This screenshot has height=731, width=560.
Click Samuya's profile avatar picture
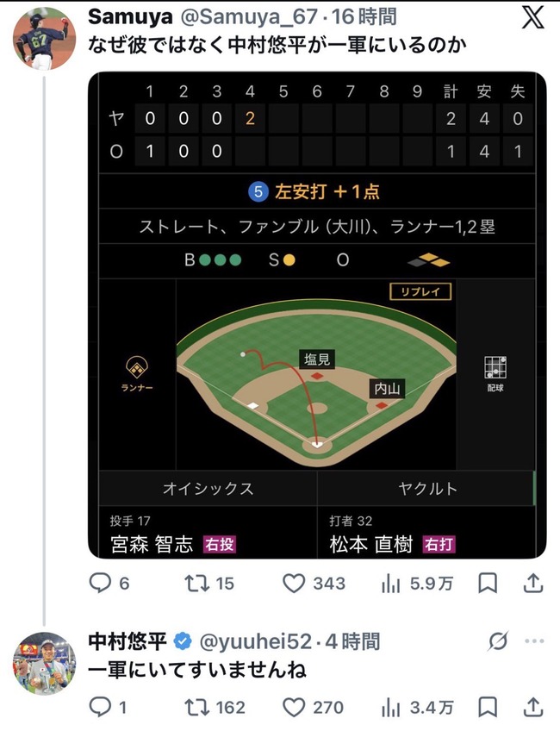40,32
